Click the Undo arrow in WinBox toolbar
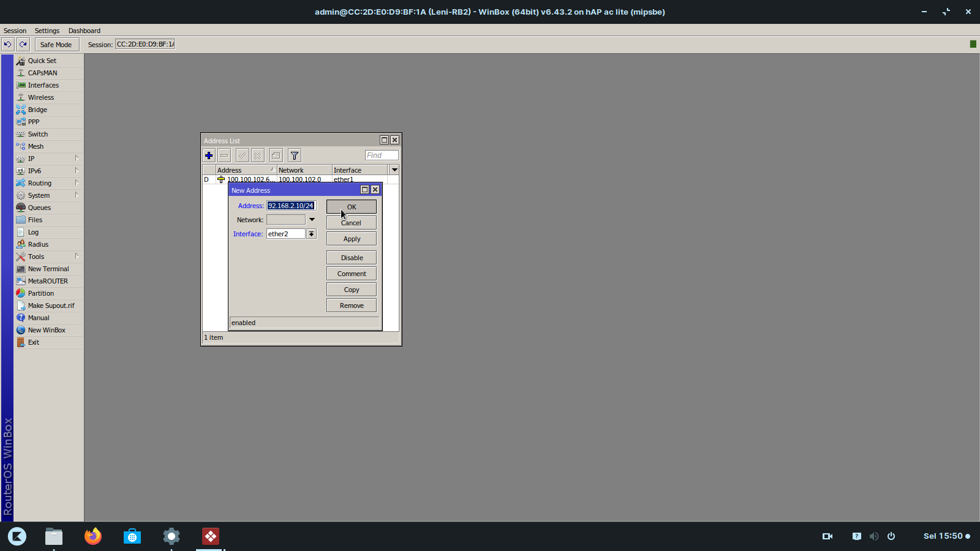 [x=7, y=44]
